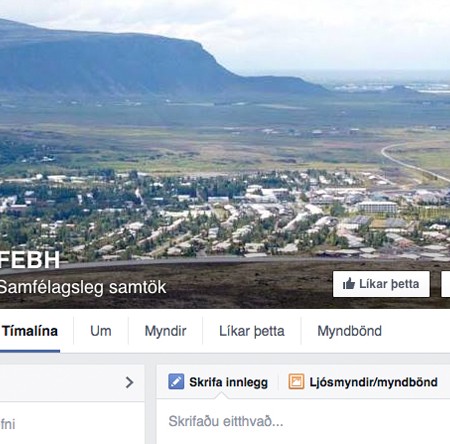Screen dimensions: 450x444
Task: Open the town cover photo
Action: coord(225,133)
